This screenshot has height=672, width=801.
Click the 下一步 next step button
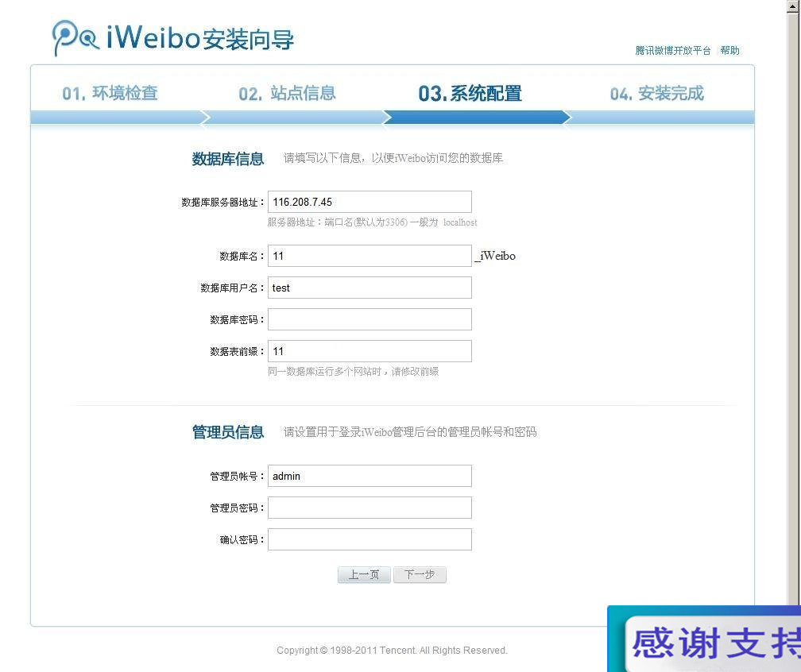[x=420, y=575]
